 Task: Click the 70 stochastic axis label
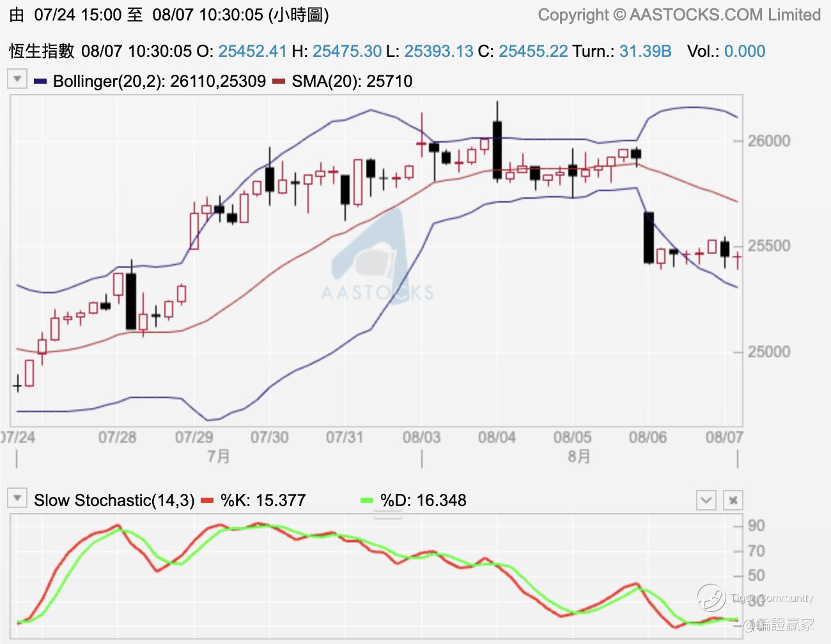pos(756,551)
